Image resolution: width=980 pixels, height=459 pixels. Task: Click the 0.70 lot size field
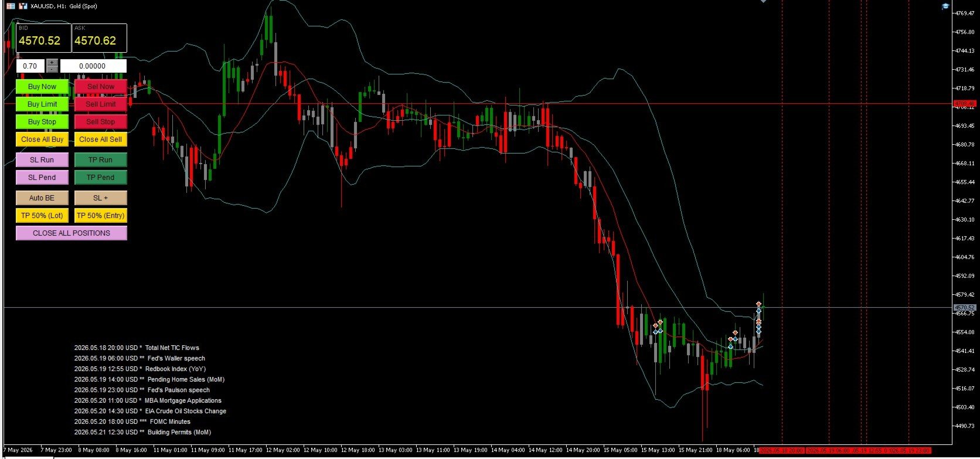pos(30,66)
